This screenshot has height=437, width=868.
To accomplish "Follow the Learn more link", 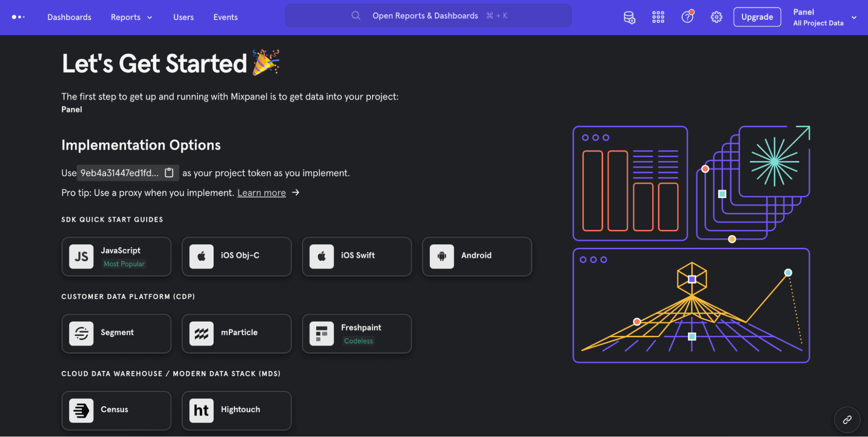I will (261, 193).
